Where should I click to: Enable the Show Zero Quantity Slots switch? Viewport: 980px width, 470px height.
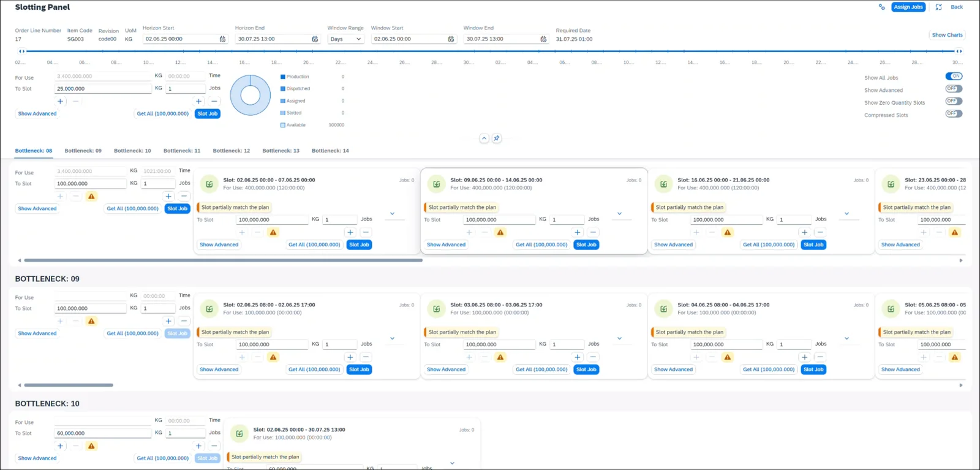pos(954,101)
